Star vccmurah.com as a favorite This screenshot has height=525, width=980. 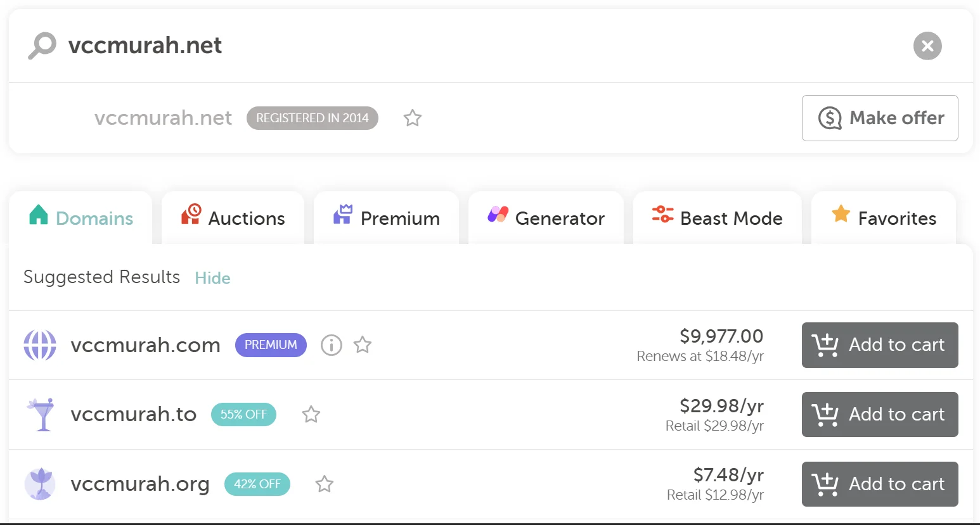pos(363,345)
